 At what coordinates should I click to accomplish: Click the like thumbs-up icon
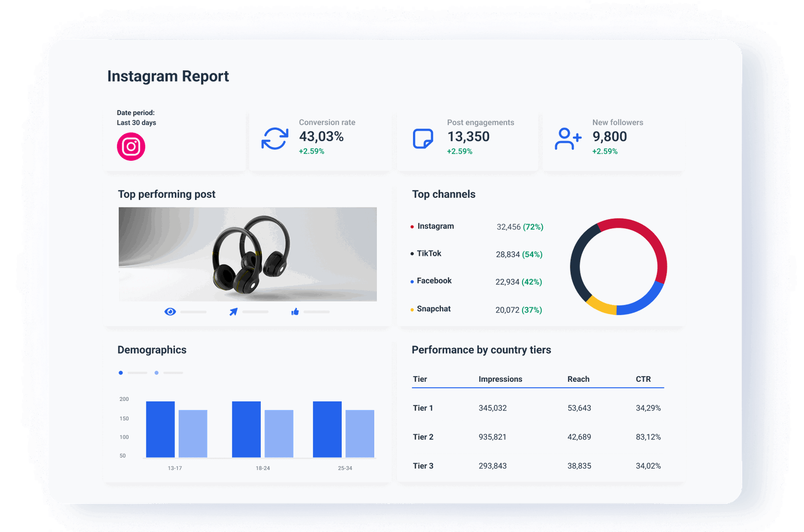(x=295, y=311)
